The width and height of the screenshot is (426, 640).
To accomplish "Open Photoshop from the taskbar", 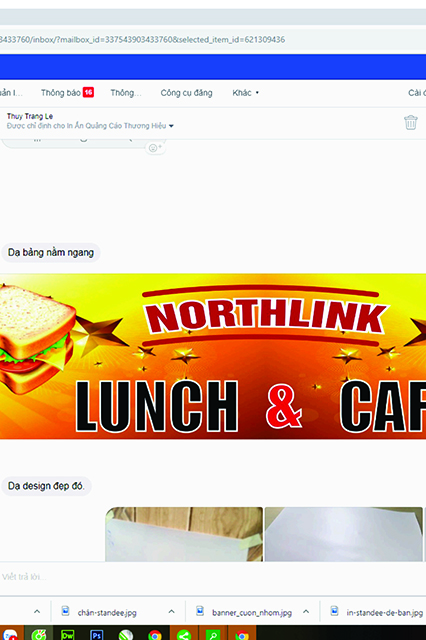I will pyautogui.click(x=96, y=635).
